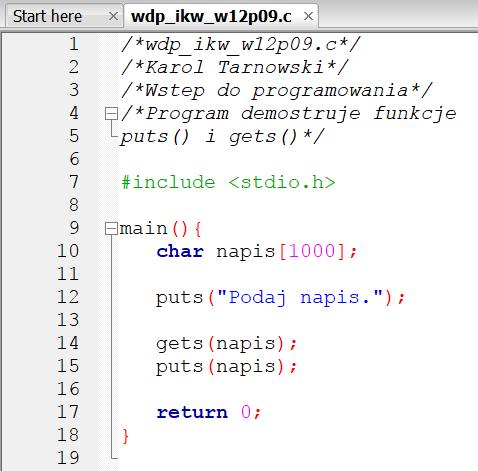
Task: Click the string "Podaj napis."
Action: (300, 297)
